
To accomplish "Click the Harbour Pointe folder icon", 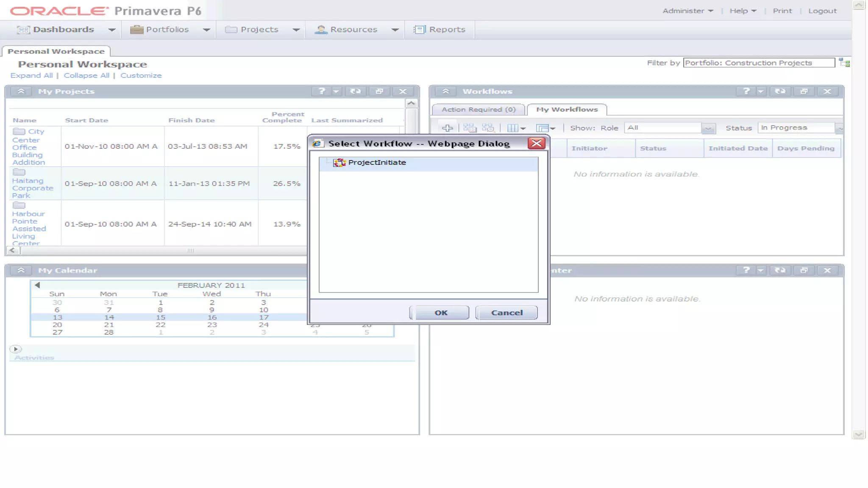I will tap(19, 205).
